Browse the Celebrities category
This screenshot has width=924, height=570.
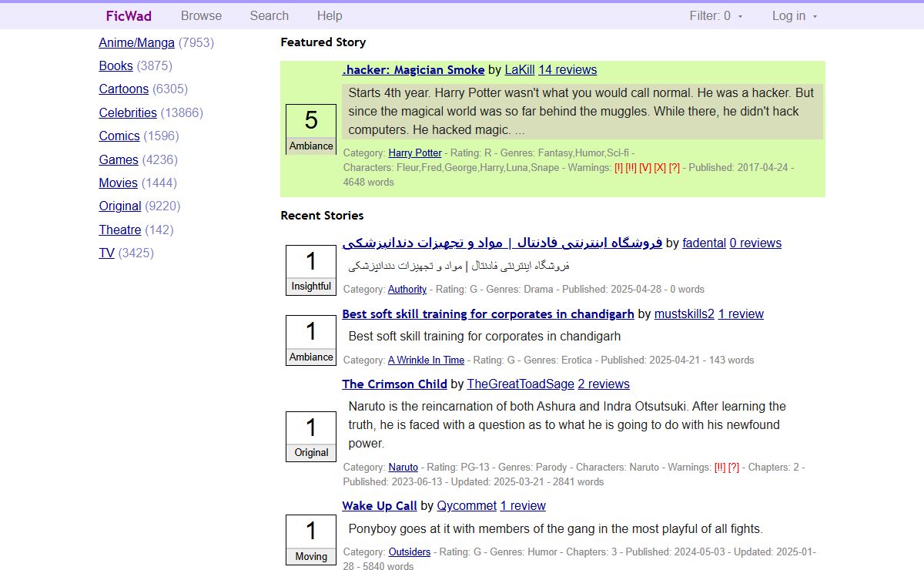click(x=127, y=112)
